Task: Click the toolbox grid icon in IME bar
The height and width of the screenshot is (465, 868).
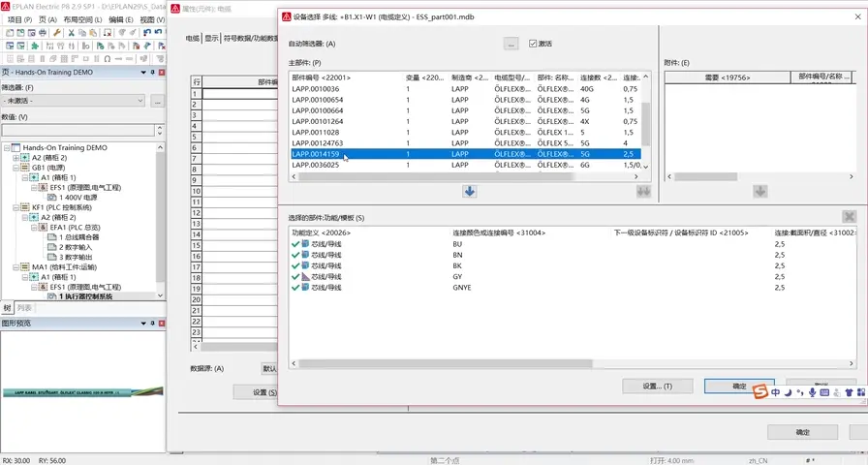Action: click(x=861, y=392)
